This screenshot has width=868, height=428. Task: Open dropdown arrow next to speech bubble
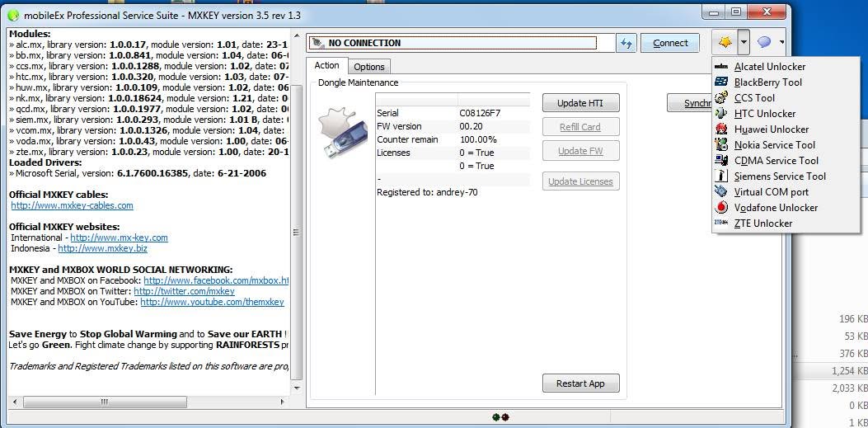(781, 42)
